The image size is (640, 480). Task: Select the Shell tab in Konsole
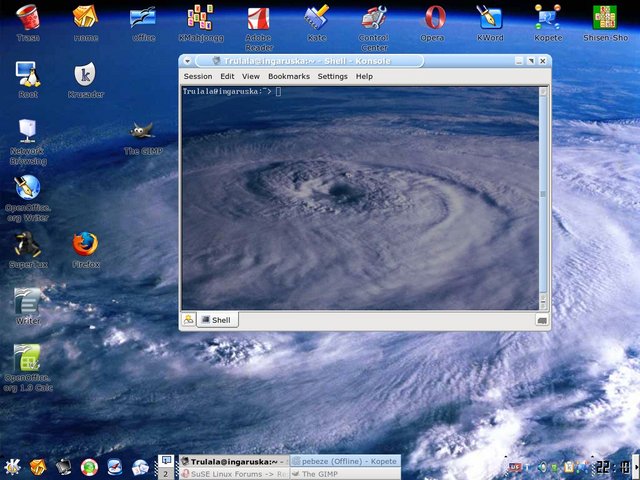[x=218, y=320]
